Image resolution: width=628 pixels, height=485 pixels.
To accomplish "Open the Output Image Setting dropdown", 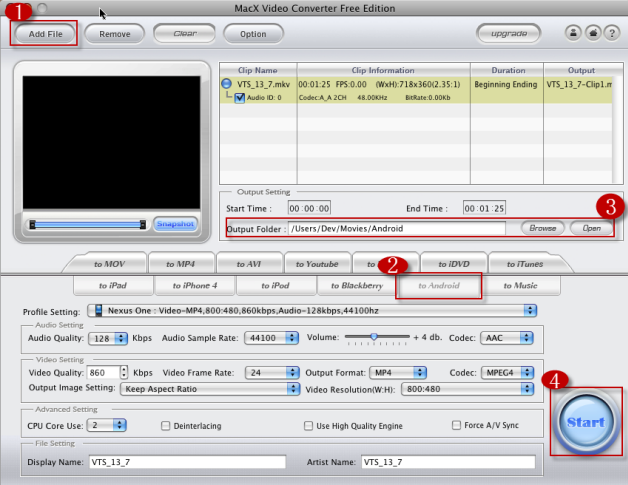I will [210, 389].
